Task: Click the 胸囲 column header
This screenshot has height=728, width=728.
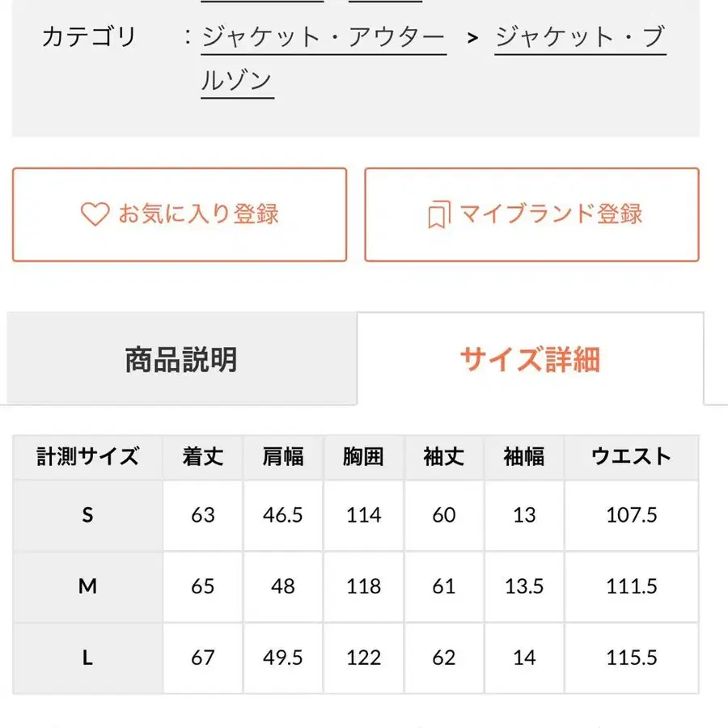Action: [363, 457]
